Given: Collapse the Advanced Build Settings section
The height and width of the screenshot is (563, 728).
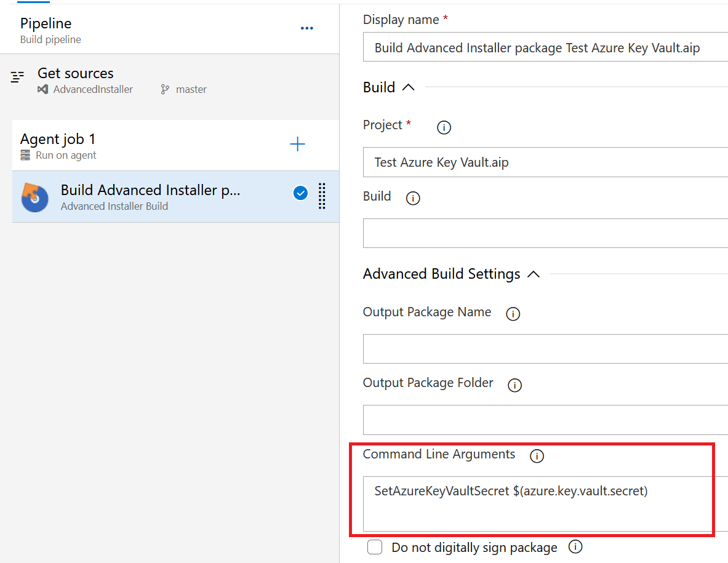Looking at the screenshot, I should pos(534,274).
